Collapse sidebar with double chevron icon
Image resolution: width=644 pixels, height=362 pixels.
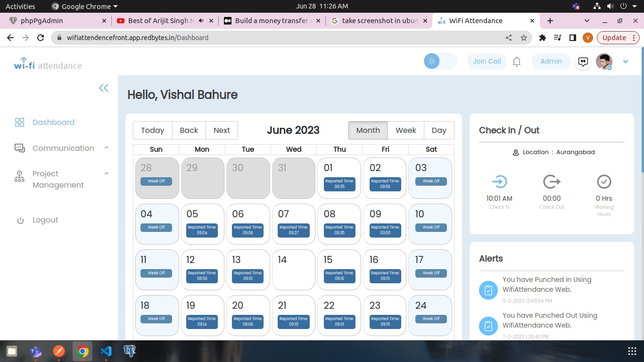click(104, 88)
